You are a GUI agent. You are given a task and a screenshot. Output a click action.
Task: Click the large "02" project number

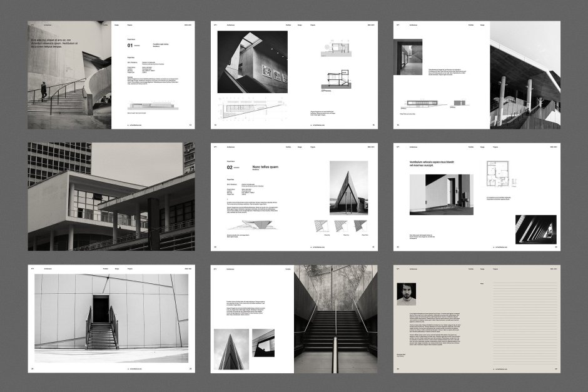pos(230,168)
